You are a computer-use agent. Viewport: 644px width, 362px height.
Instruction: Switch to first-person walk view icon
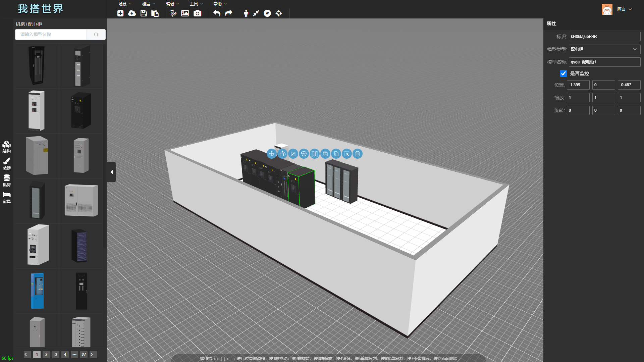click(x=246, y=13)
